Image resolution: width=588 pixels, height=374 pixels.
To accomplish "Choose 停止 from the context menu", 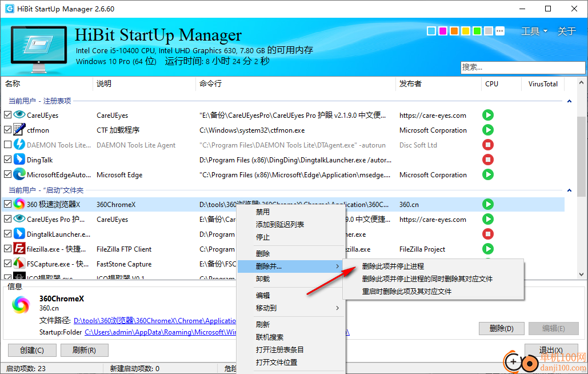I will [291, 237].
